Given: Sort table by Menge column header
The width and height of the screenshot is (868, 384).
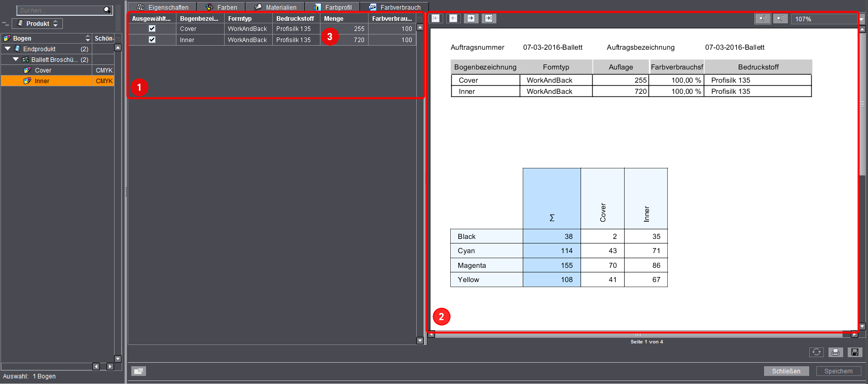Looking at the screenshot, I should (344, 18).
